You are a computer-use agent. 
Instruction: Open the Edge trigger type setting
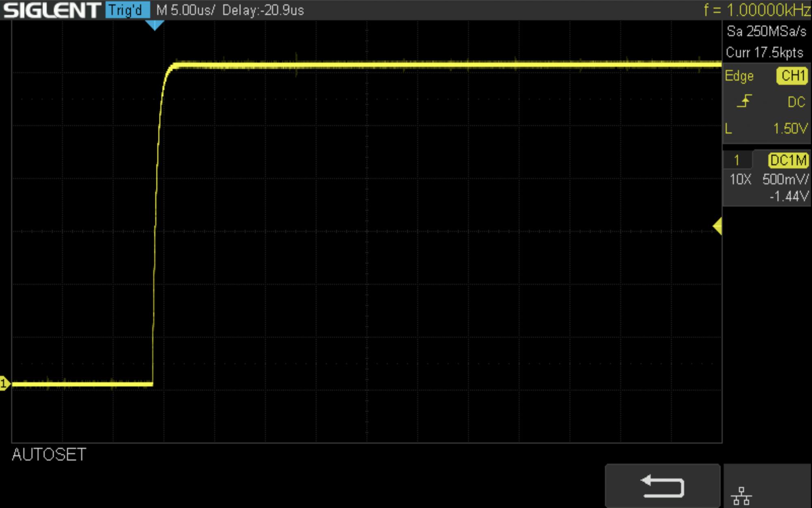[739, 76]
